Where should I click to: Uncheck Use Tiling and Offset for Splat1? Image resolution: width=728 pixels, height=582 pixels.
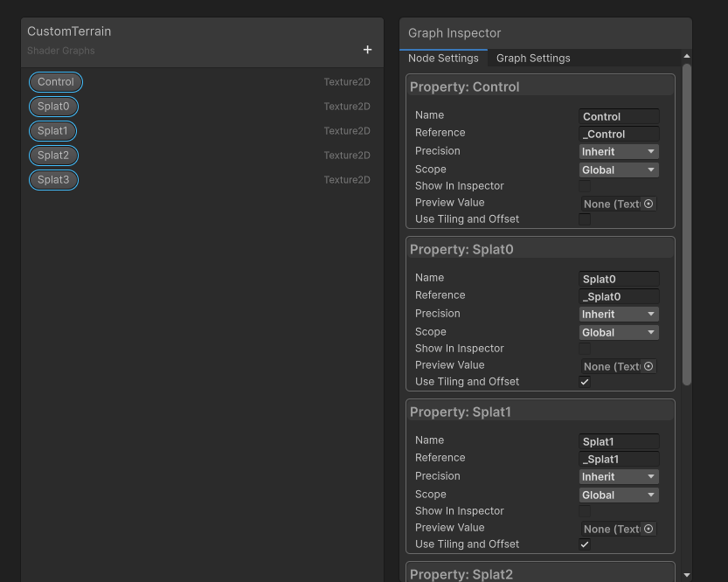pyautogui.click(x=585, y=544)
